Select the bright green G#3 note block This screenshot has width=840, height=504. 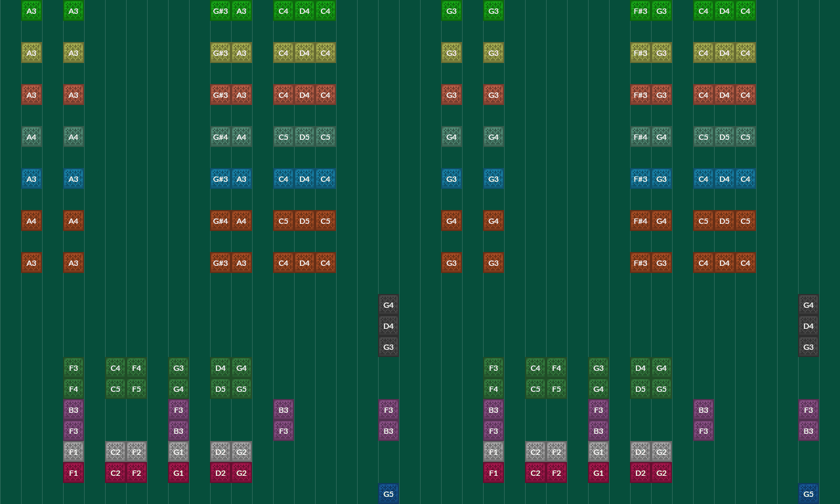point(220,10)
